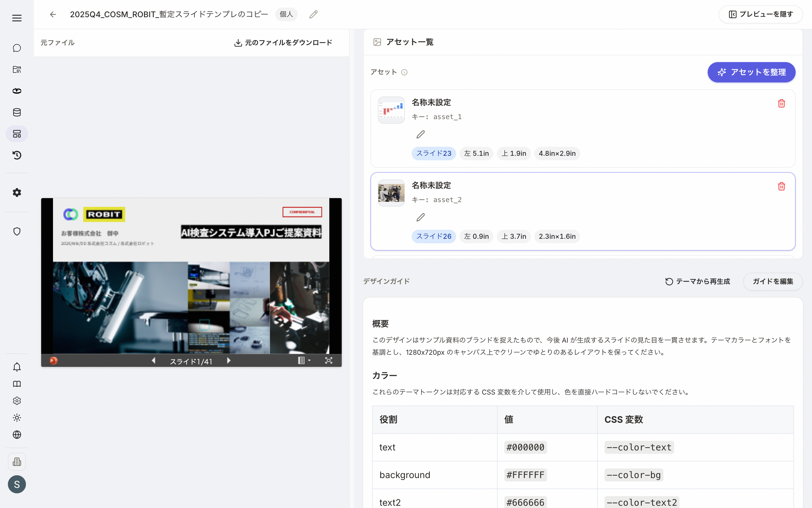This screenshot has width=812, height=508.
Task: Select the #000000 color value
Action: 525,448
